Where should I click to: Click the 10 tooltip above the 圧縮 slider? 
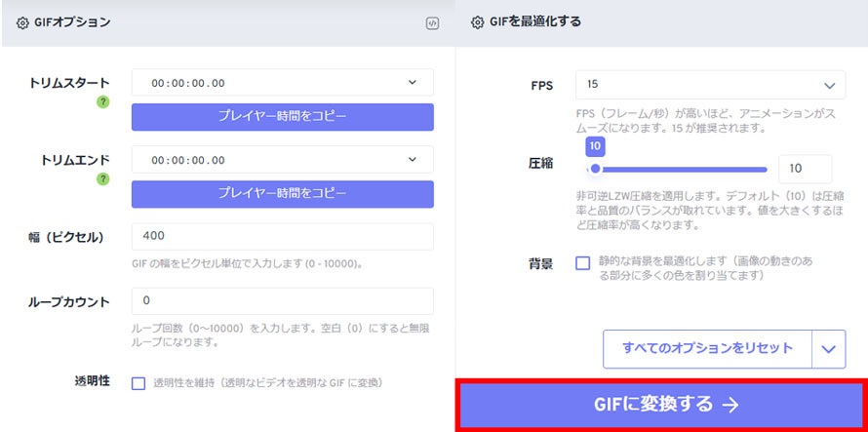pyautogui.click(x=595, y=147)
